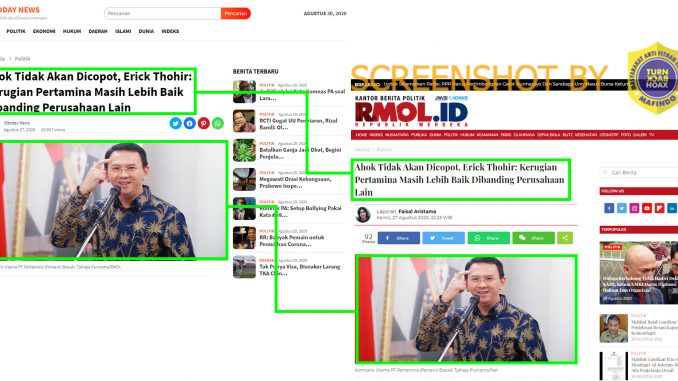Viewport: 678px width, 381px height.
Task: Share left article on Facebook round icon
Action: point(189,123)
